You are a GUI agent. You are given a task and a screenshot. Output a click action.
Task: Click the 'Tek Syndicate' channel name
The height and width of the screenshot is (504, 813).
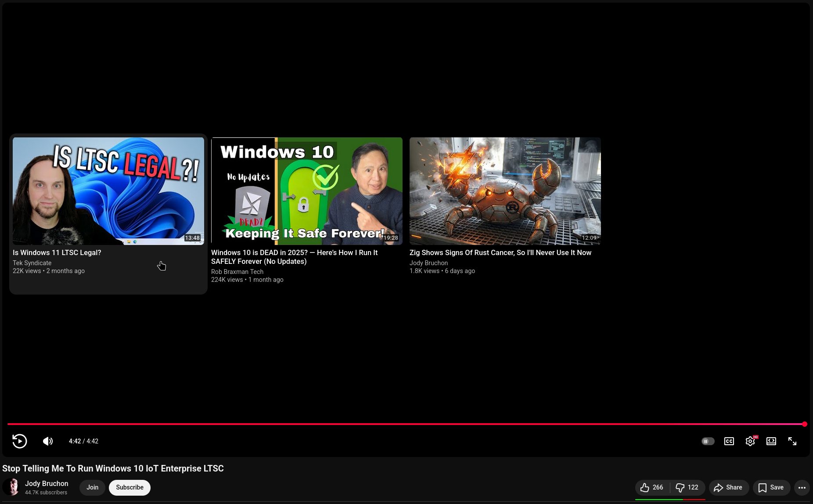[32, 263]
